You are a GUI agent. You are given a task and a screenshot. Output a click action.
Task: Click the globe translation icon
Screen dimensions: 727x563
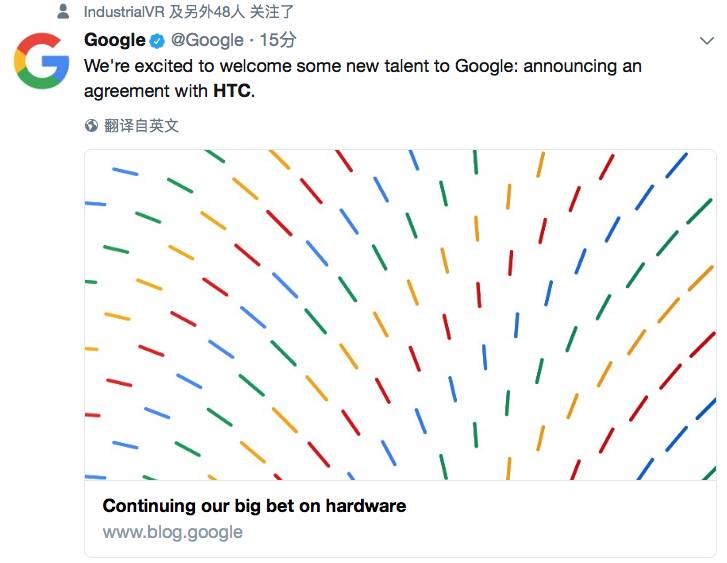tap(92, 126)
